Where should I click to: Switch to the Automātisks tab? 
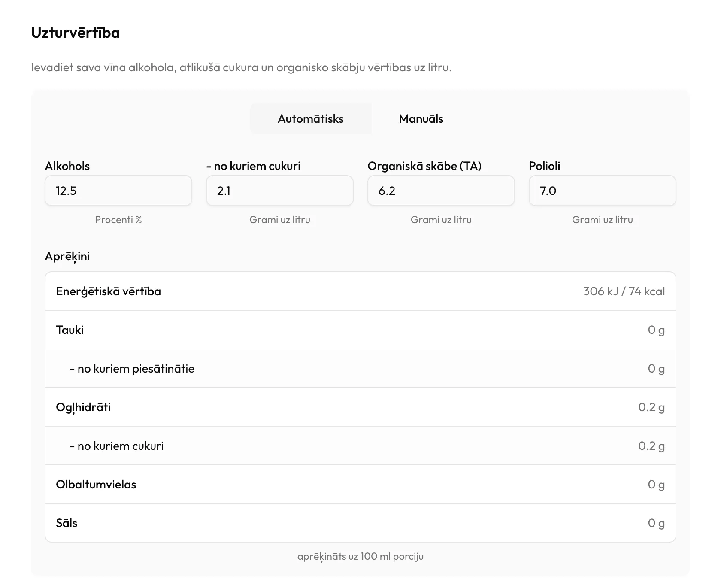tap(311, 119)
